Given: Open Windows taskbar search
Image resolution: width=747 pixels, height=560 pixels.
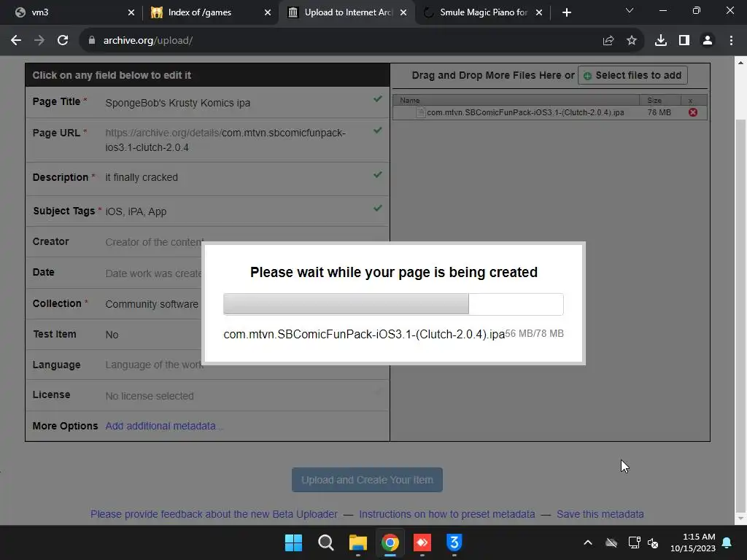Looking at the screenshot, I should [326, 542].
